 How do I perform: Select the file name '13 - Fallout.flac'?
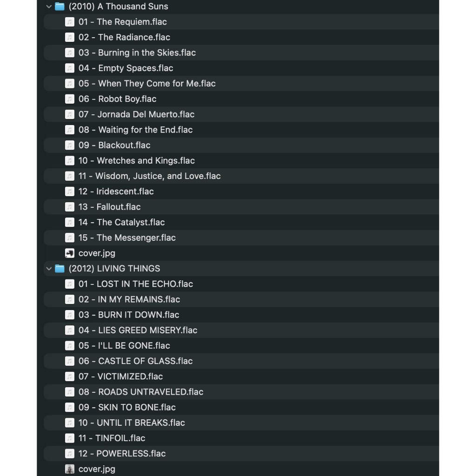coord(110,207)
